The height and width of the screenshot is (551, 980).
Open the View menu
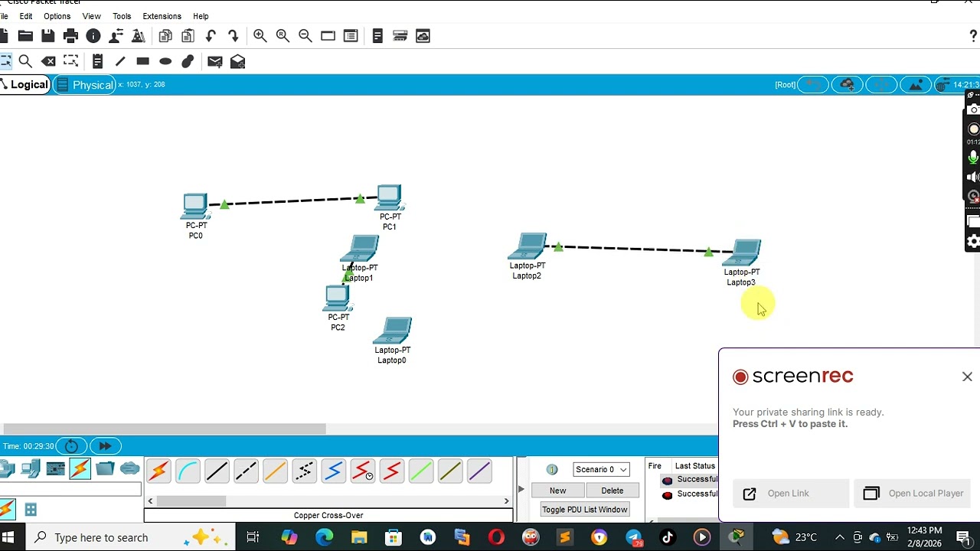coord(91,16)
